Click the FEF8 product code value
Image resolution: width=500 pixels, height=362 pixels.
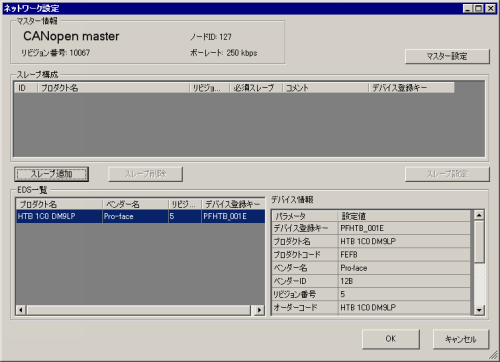[x=404, y=255]
